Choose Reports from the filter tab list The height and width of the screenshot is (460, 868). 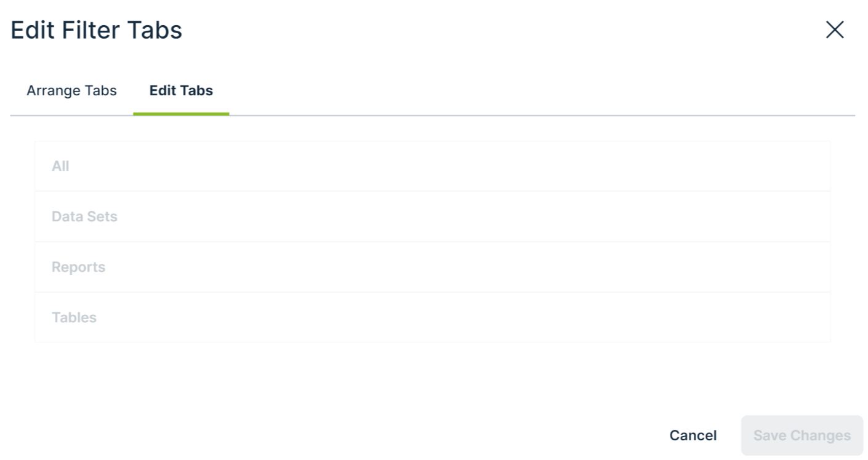tap(78, 267)
